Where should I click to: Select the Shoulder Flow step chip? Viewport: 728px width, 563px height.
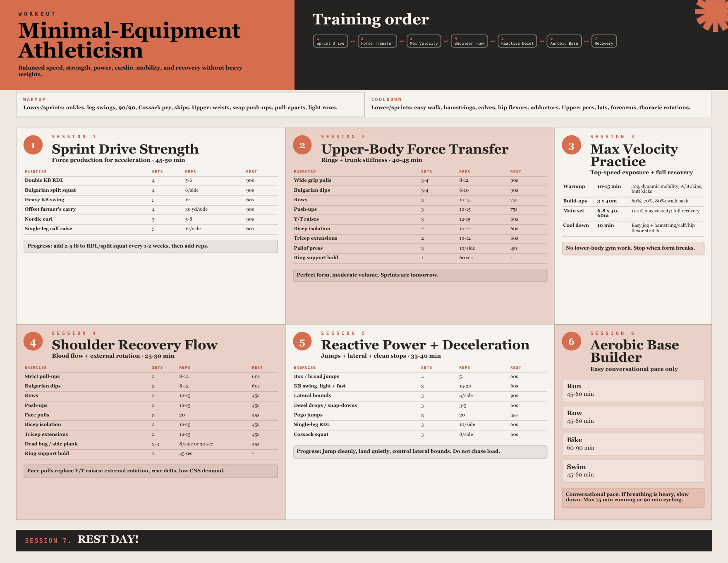[x=469, y=41]
